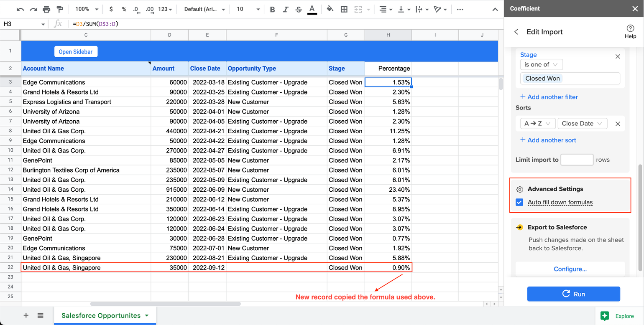Screen dimensions: 644x325
Task: Switch to Salesforce Opportunites sheet tab
Action: pos(101,316)
